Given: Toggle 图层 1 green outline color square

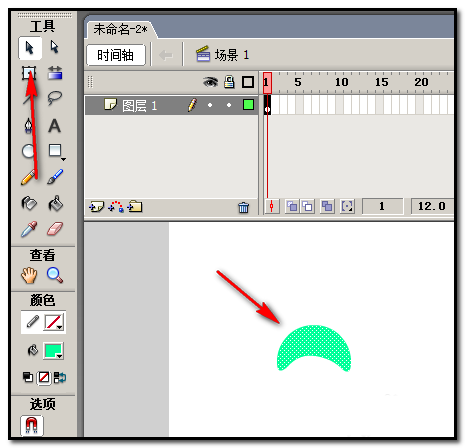Looking at the screenshot, I should 248,105.
